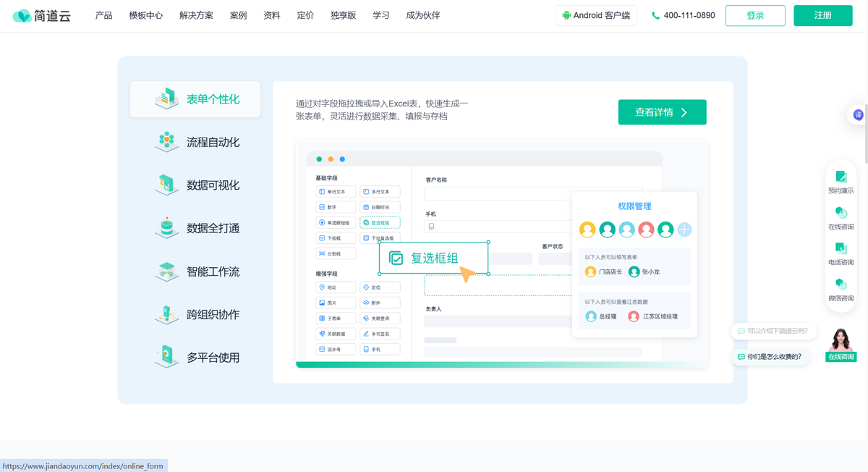
Task: Click the 登录 button
Action: pos(755,15)
